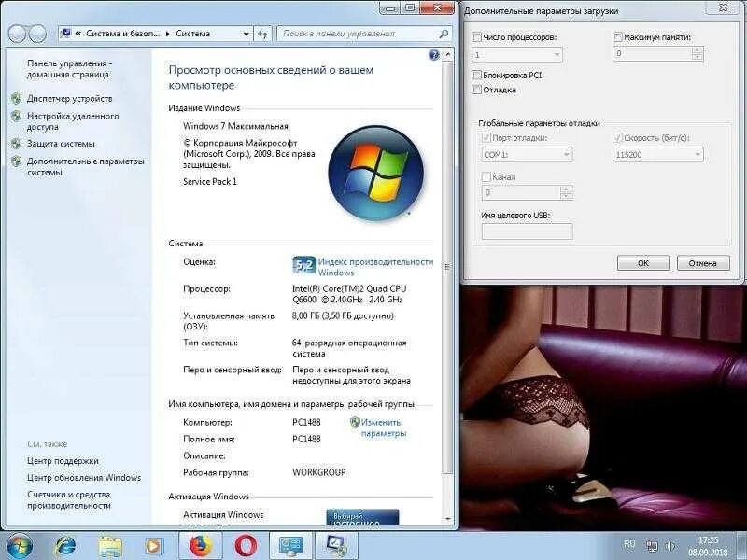Image resolution: width=747 pixels, height=560 pixels.
Task: Open Диспетчер устройств link
Action: [69, 99]
